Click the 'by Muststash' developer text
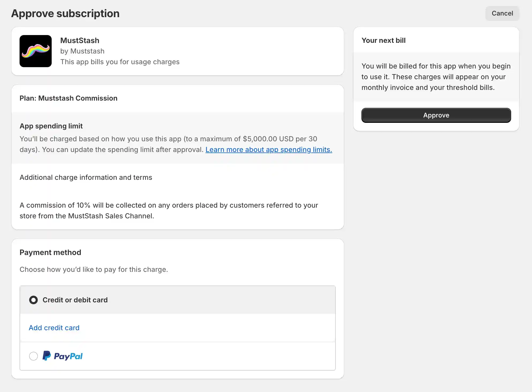This screenshot has width=532, height=392. click(x=82, y=51)
